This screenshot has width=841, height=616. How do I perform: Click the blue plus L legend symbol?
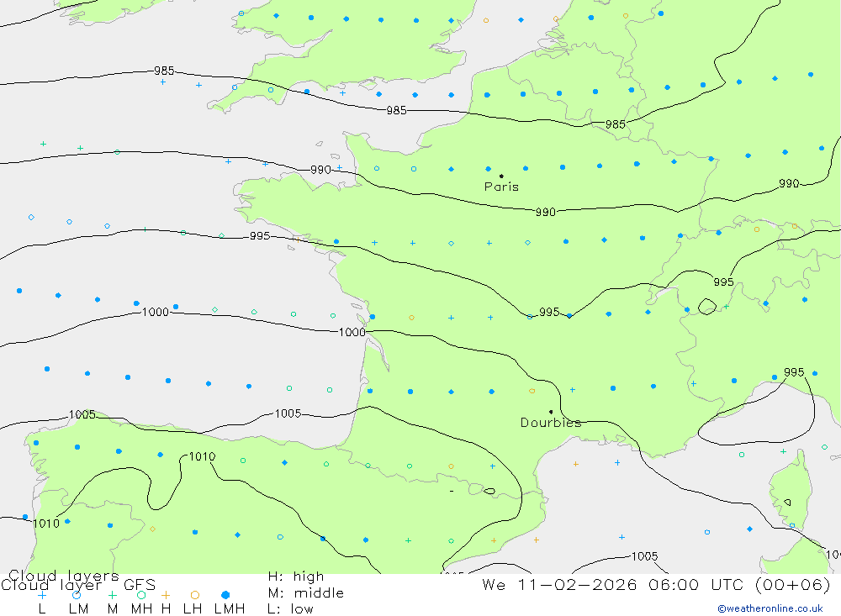42,595
